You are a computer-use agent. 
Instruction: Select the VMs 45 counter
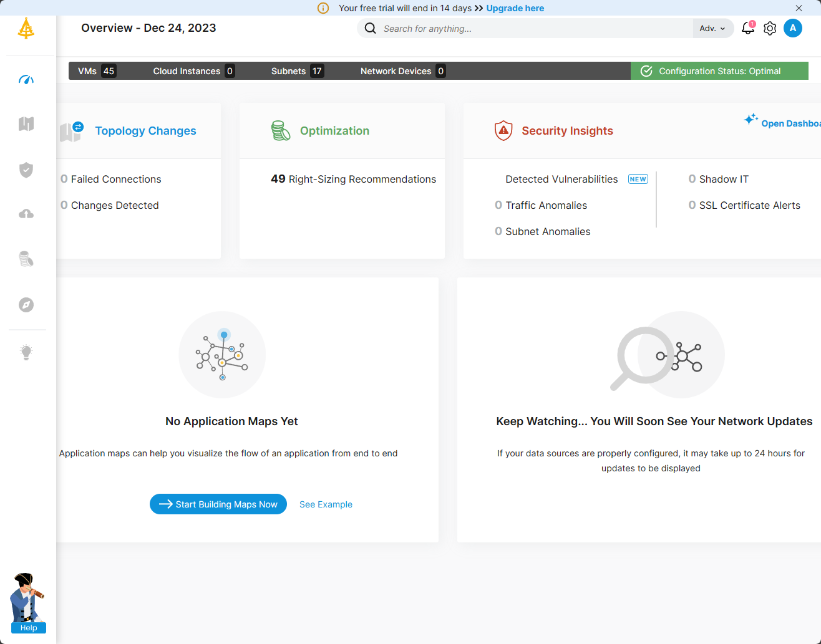click(x=97, y=71)
